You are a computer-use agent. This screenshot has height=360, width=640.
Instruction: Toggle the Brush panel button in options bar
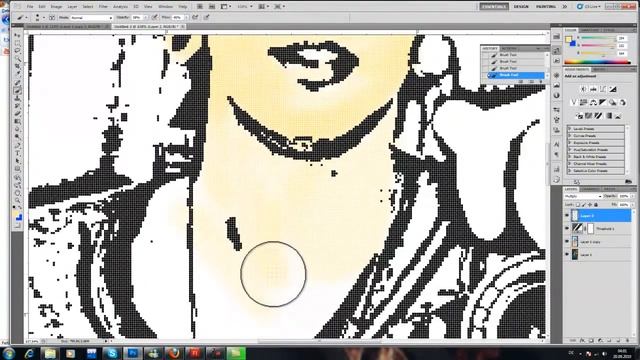click(x=52, y=18)
